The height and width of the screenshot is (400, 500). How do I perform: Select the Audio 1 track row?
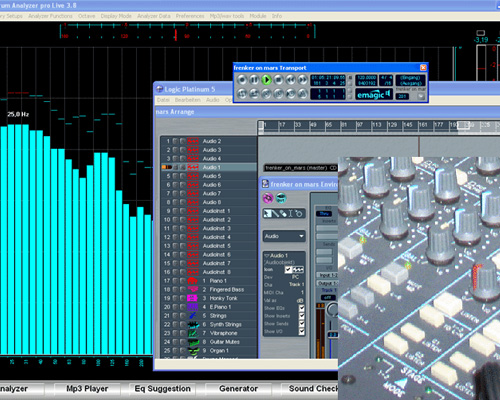click(x=209, y=167)
